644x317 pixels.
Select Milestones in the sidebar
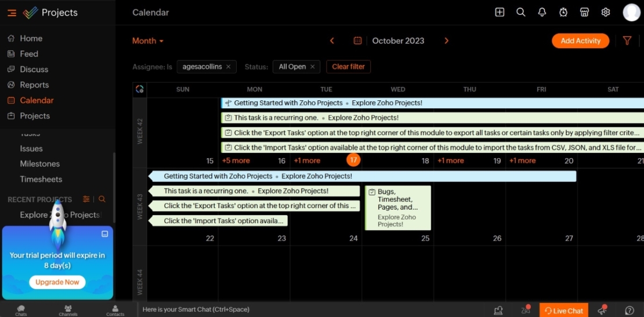coord(39,164)
